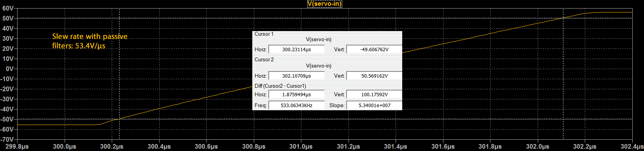Click the 302.4µs time axis label
The image size is (644, 151).
coord(632,146)
